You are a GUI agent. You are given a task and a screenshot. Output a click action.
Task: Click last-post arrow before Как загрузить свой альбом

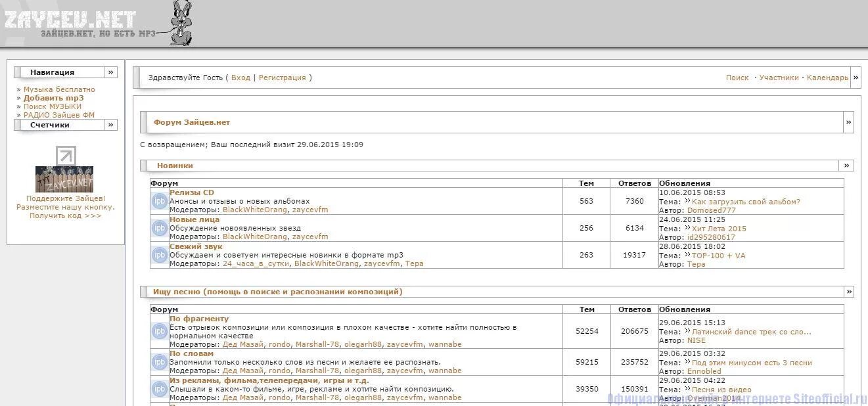point(687,202)
